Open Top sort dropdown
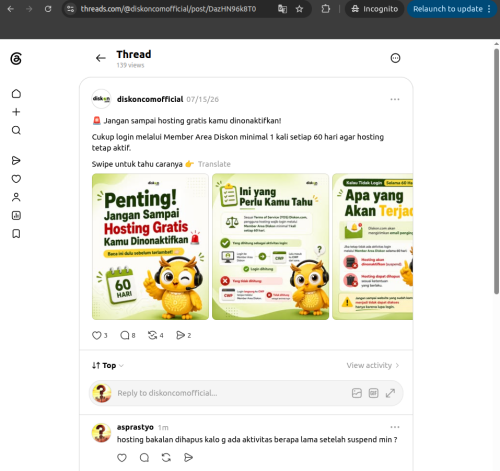The height and width of the screenshot is (471, 500). [108, 366]
